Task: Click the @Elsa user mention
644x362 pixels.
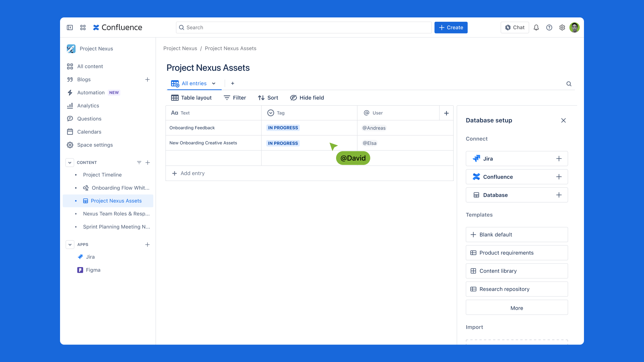Action: [x=369, y=143]
